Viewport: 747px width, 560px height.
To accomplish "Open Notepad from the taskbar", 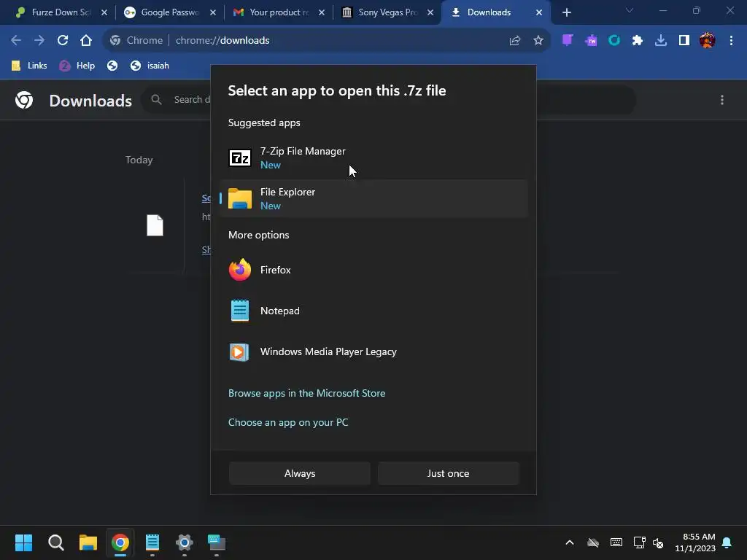I will point(152,542).
